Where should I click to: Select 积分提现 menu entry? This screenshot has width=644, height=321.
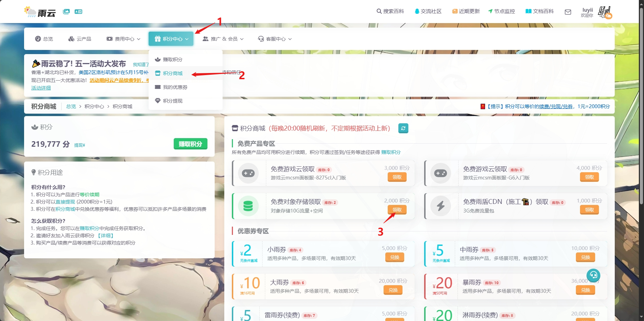click(172, 101)
